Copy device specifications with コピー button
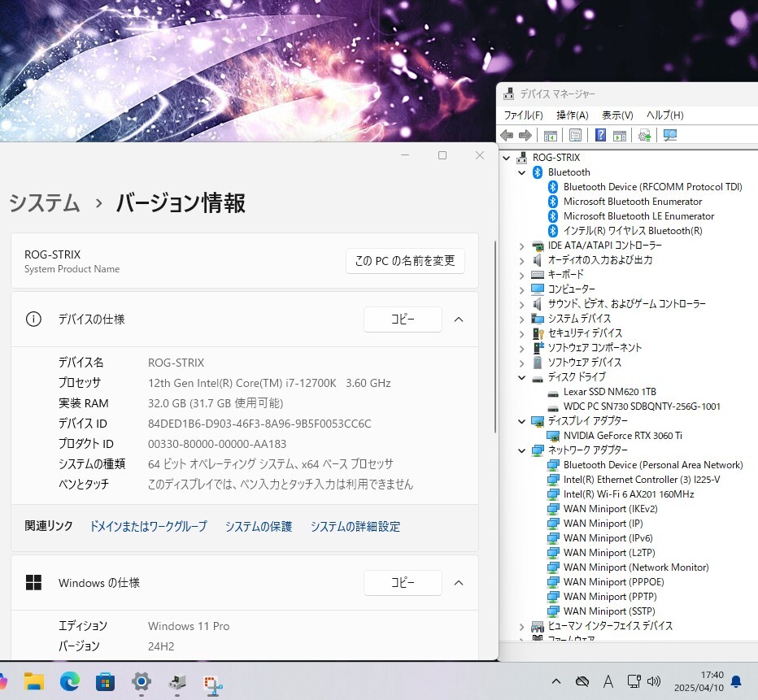Image resolution: width=758 pixels, height=700 pixels. pos(403,320)
